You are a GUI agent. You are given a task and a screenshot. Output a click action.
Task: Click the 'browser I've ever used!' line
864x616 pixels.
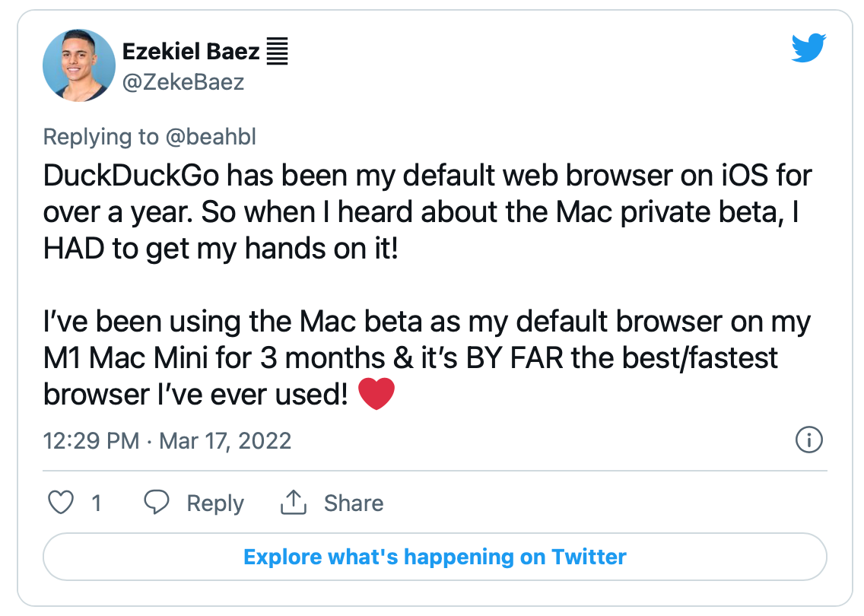tap(195, 395)
